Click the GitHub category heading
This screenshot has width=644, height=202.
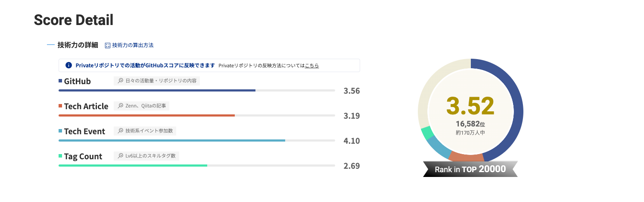click(x=77, y=81)
